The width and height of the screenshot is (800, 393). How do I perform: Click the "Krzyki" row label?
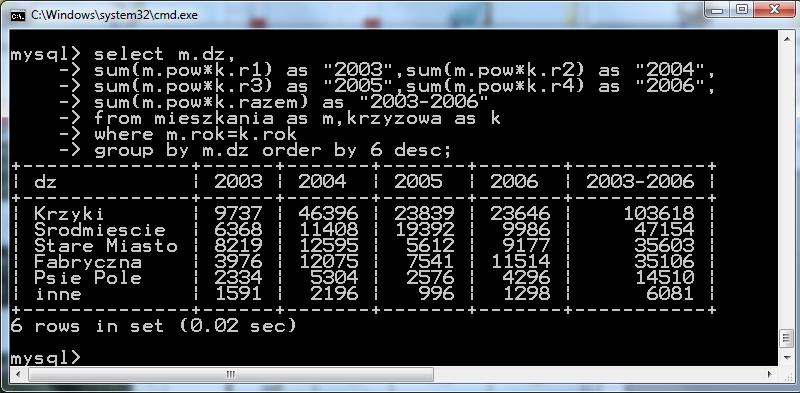point(69,213)
